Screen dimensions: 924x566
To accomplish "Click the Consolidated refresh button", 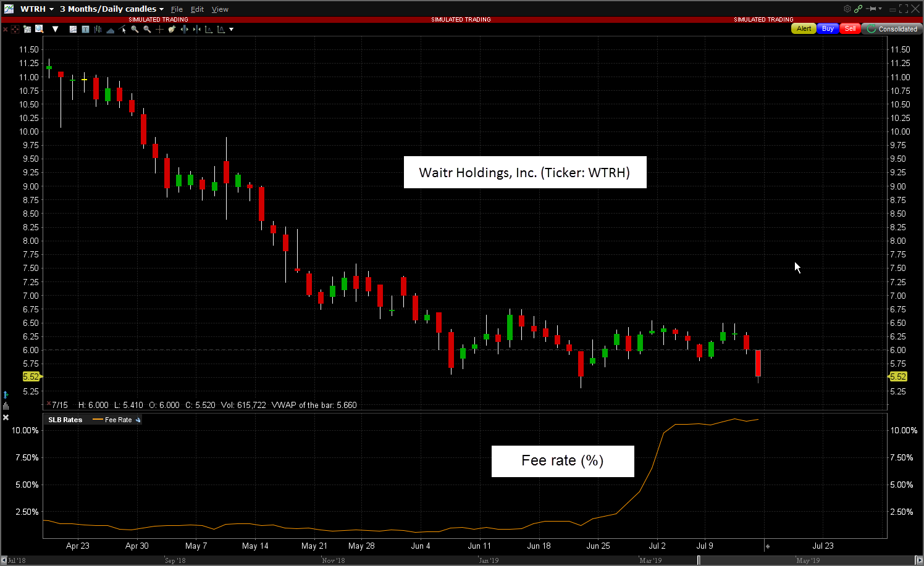I will click(x=892, y=29).
